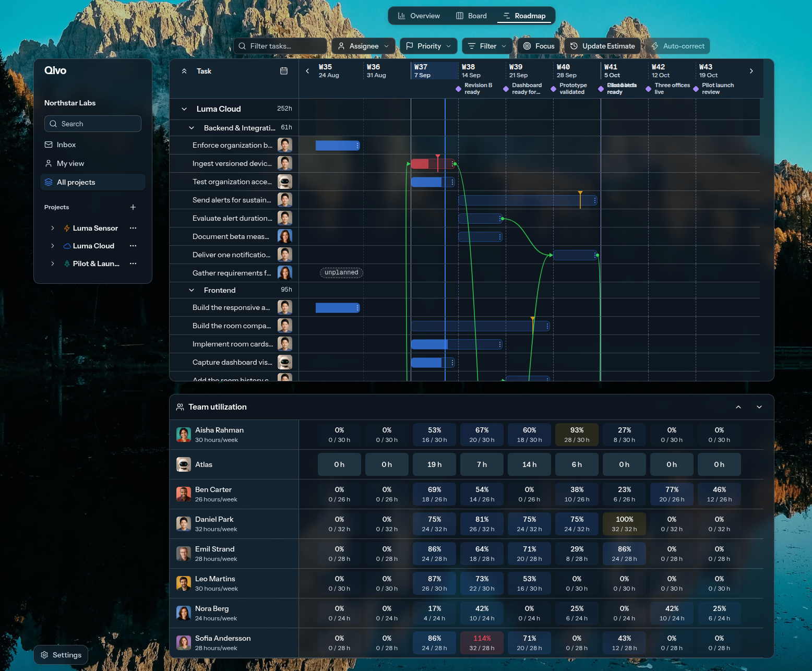The image size is (812, 671).
Task: Click red Ingest versioned device task bar
Action: tap(433, 164)
